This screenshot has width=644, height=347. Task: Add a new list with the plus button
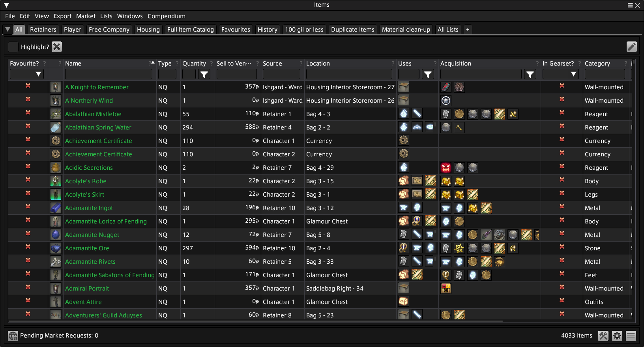tap(468, 30)
